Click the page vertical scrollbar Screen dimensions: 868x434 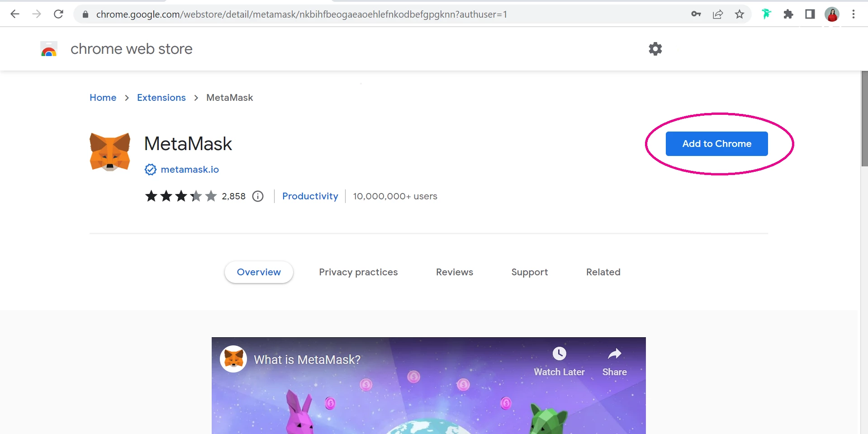pos(864,119)
